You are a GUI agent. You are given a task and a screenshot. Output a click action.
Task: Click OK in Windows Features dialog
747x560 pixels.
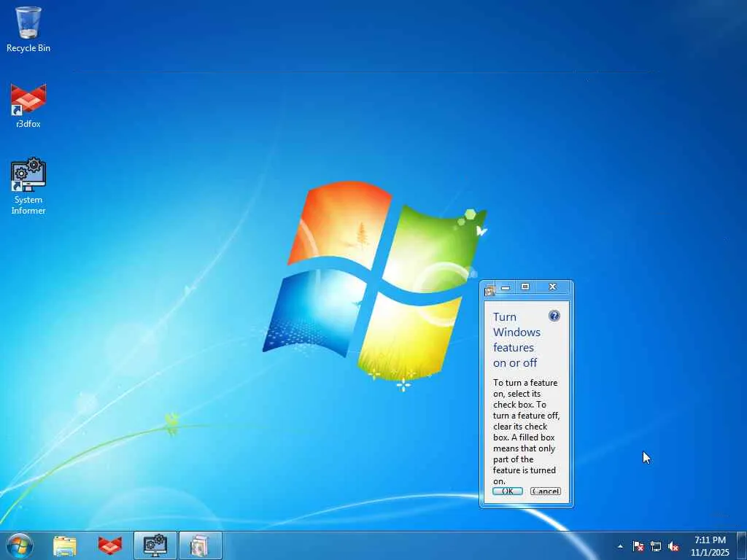[x=508, y=491]
